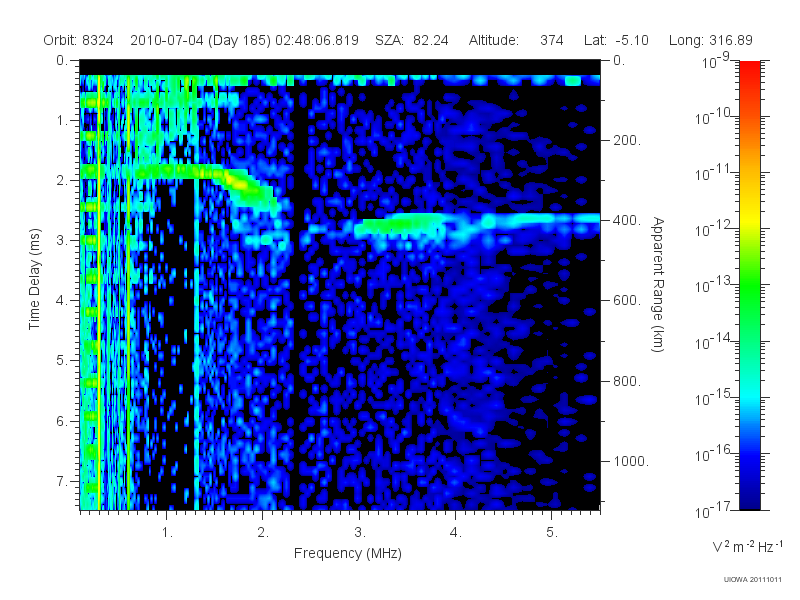Click the 'SZA: 82.24' value
Screen dimensions: 800x600
pyautogui.click(x=412, y=40)
